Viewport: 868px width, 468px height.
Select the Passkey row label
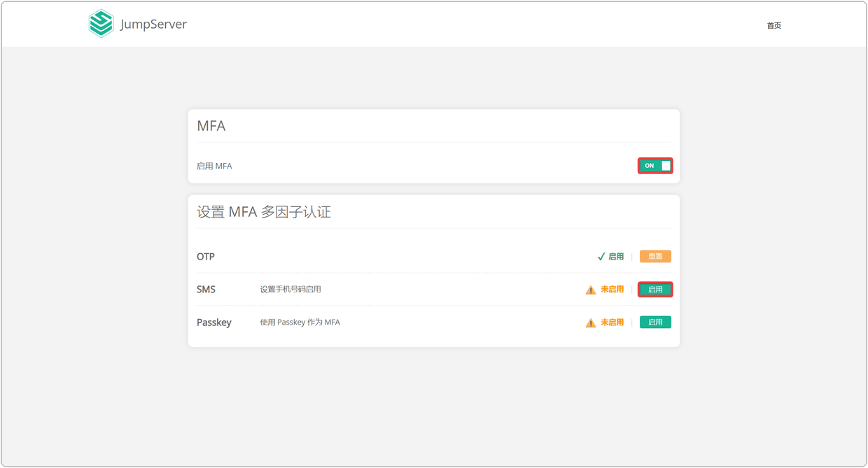[x=214, y=322]
